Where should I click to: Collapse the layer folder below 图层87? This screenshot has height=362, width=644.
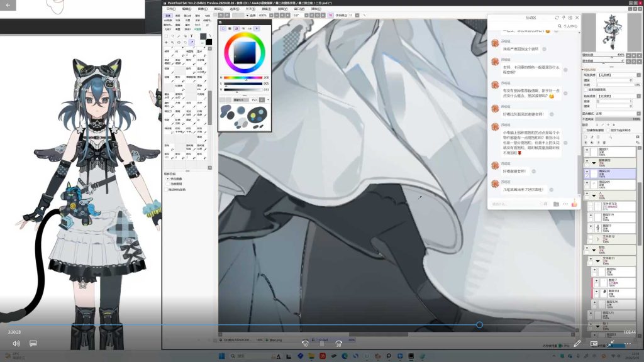click(594, 163)
